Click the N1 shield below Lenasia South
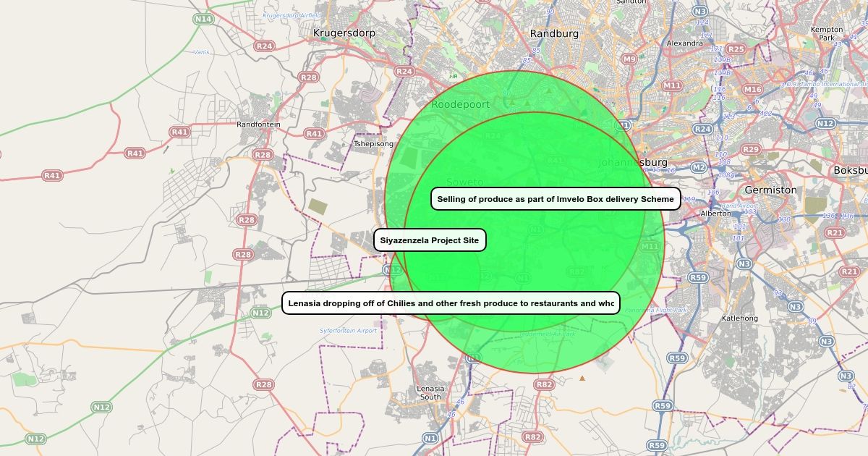Screen dimensions: 868x456 (x=430, y=438)
